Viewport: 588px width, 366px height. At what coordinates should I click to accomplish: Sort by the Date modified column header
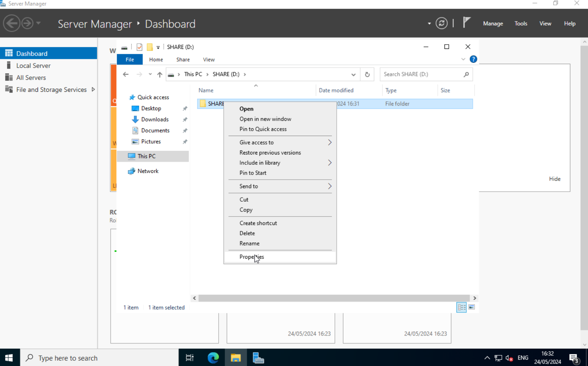349,90
